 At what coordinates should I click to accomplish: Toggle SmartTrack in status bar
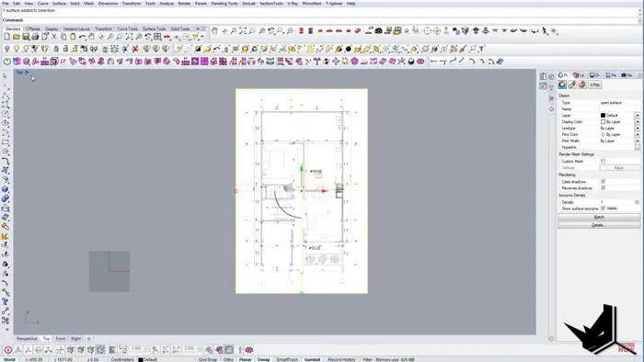click(x=287, y=359)
